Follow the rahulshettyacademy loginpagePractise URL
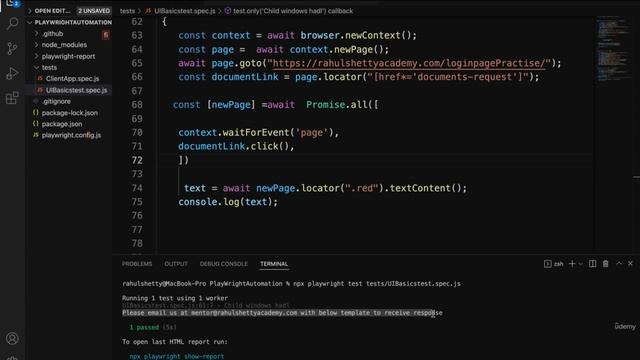 click(409, 63)
